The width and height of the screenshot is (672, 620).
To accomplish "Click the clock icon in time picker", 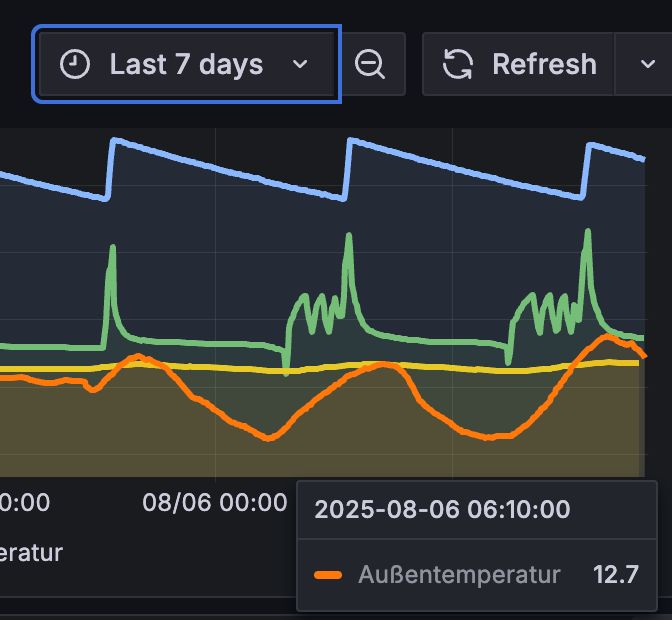I will [x=75, y=65].
